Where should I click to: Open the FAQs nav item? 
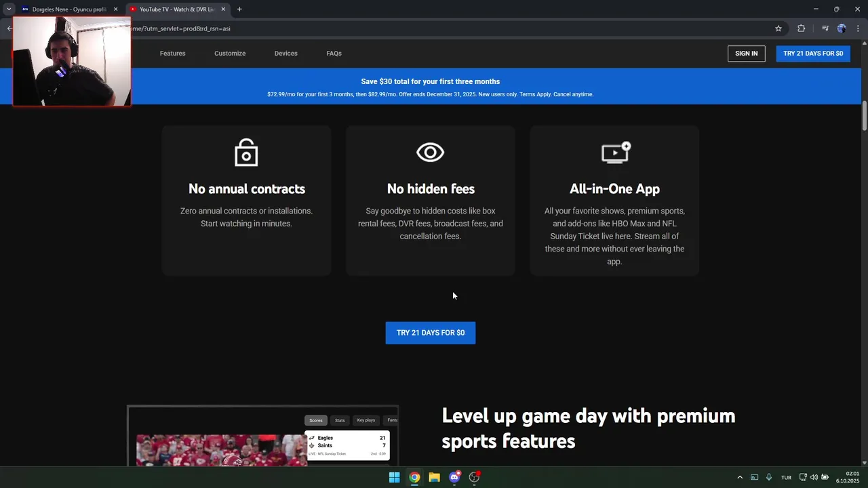334,54
